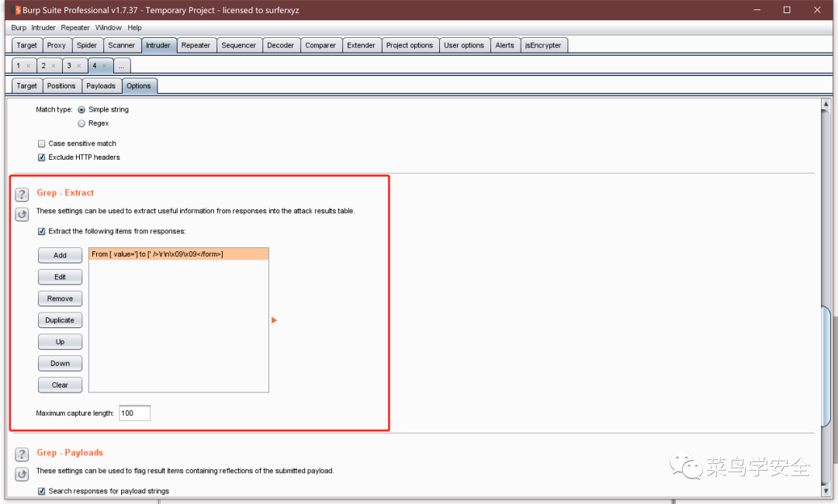
Task: Open Intruder Target sub-tab
Action: (26, 86)
